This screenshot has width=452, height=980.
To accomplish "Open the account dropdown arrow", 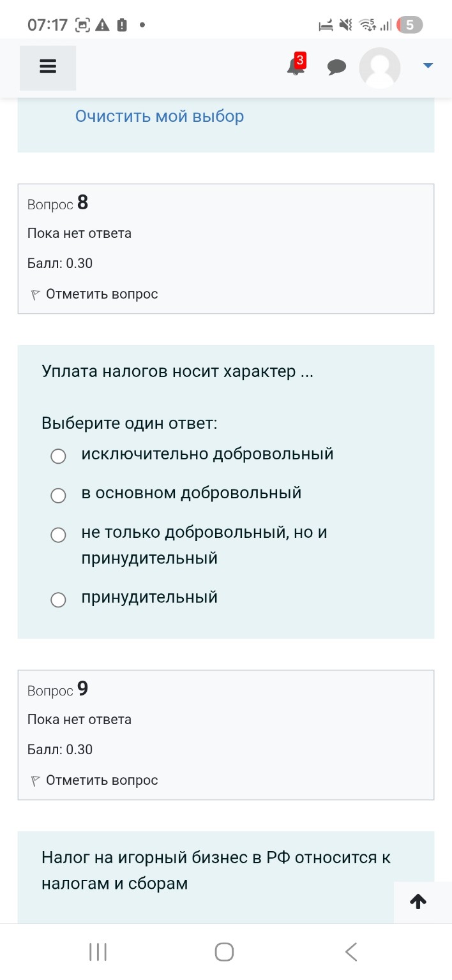I will point(428,64).
